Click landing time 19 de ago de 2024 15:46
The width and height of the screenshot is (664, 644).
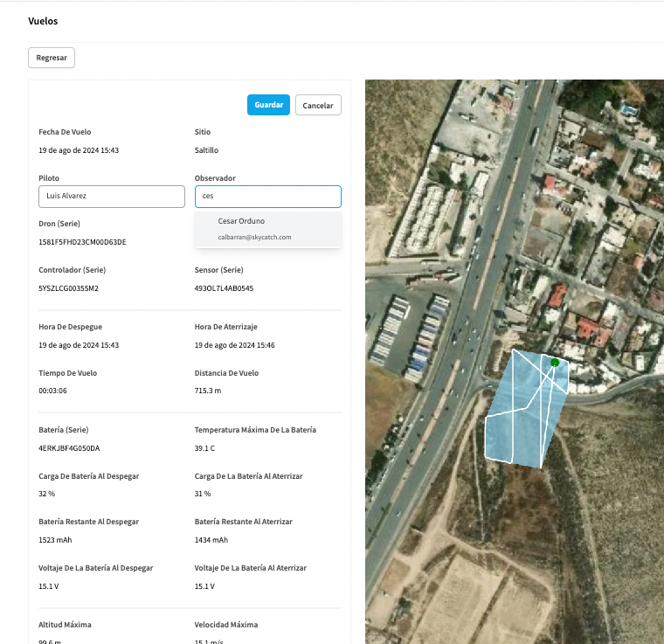234,345
